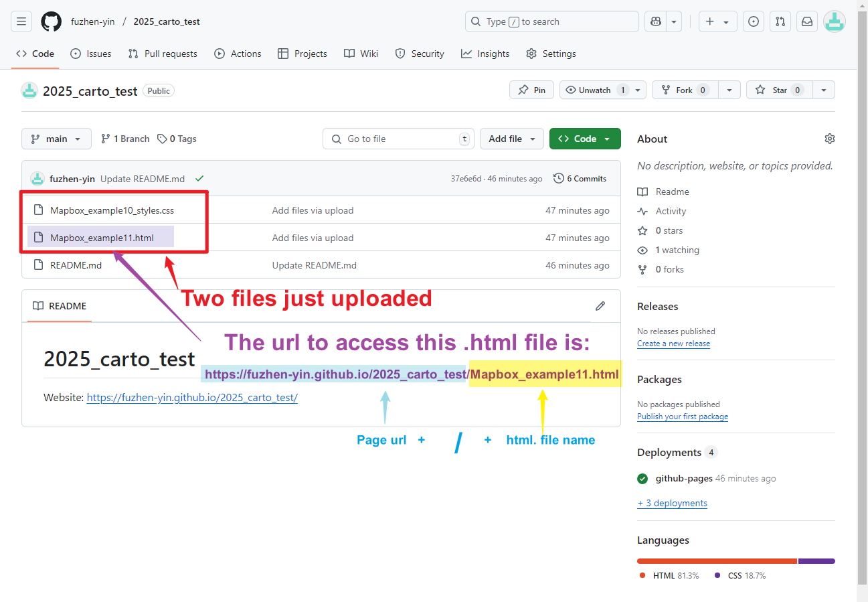
Task: Expand the main branch selector
Action: [56, 139]
